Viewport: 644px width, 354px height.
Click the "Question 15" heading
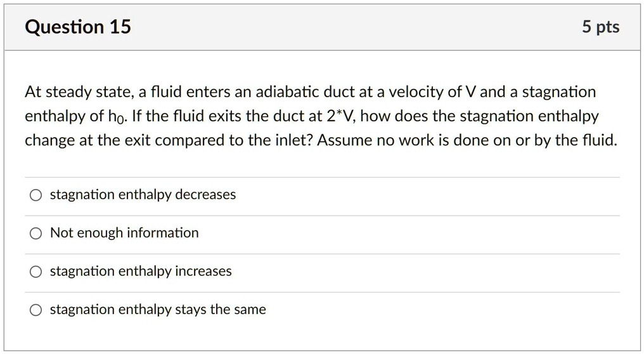(78, 27)
